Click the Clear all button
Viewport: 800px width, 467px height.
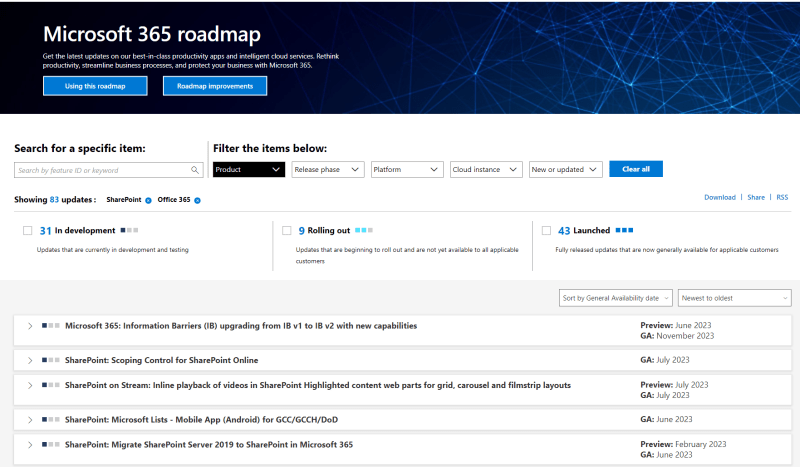point(636,169)
